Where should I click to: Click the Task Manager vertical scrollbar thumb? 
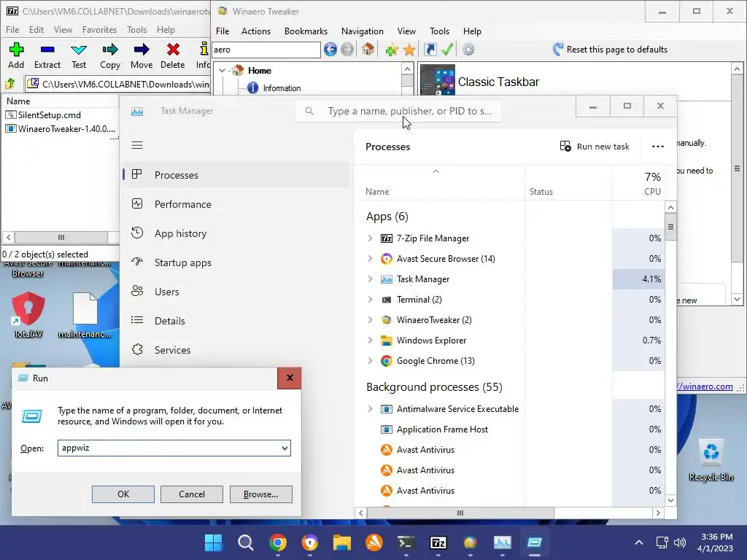670,227
